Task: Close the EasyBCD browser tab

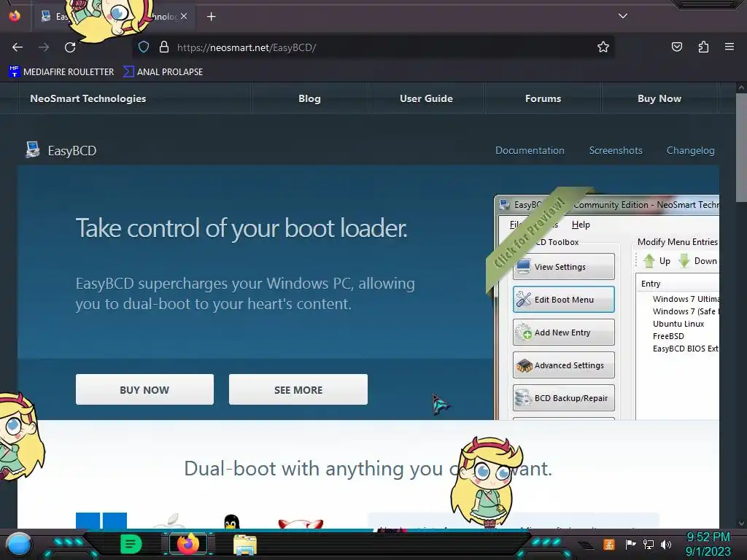Action: click(184, 16)
